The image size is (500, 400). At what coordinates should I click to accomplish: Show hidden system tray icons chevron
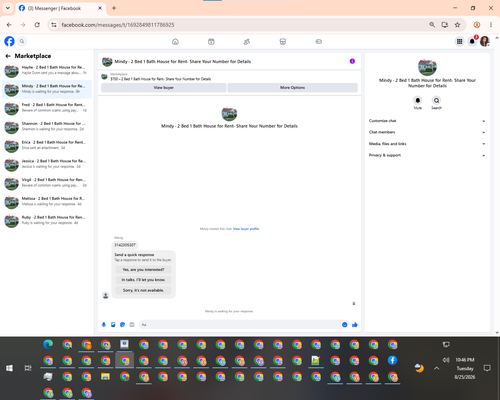[x=437, y=368]
